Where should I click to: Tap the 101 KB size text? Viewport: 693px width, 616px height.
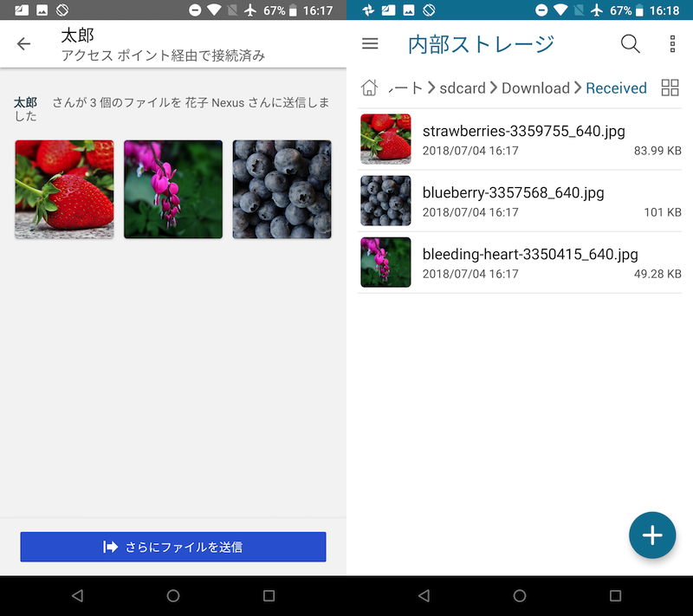(x=663, y=212)
